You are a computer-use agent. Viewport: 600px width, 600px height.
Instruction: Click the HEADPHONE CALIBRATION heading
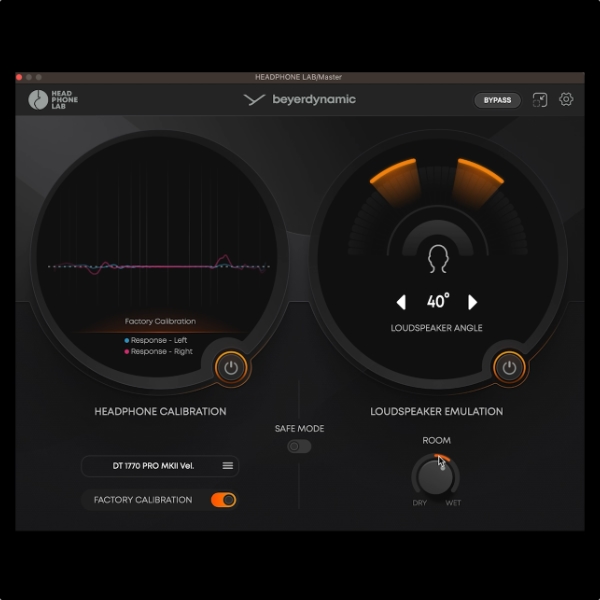160,411
